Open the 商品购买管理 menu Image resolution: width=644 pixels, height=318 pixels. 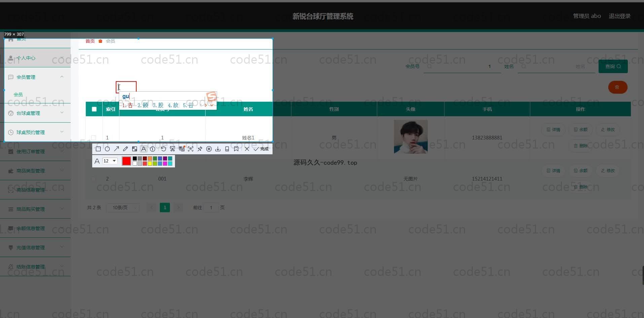tap(35, 209)
